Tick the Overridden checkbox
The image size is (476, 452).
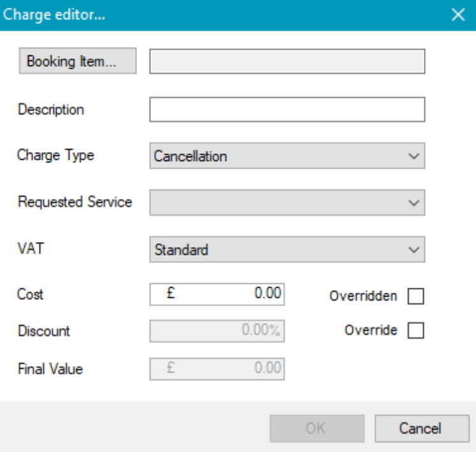coord(415,296)
